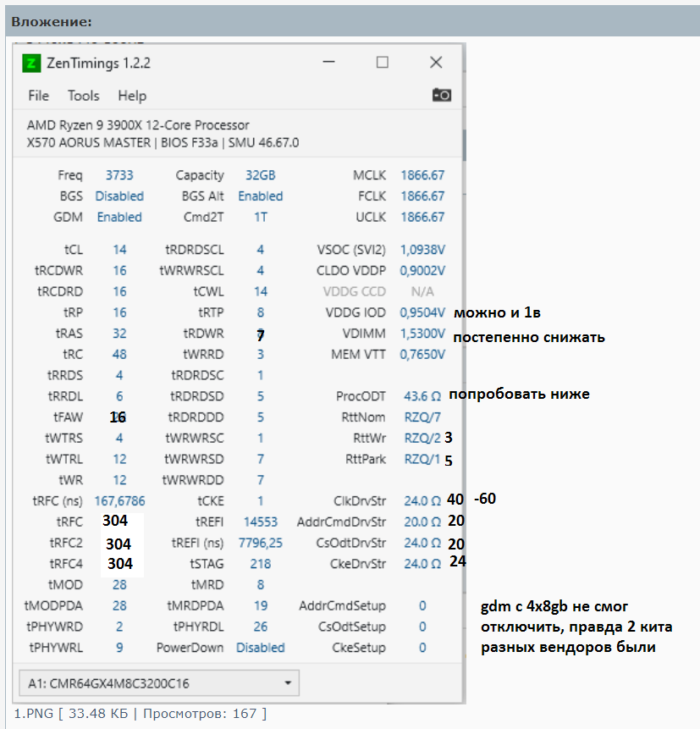Click the CLDO VDDP value 0,9002V
The image size is (700, 729).
click(x=422, y=271)
